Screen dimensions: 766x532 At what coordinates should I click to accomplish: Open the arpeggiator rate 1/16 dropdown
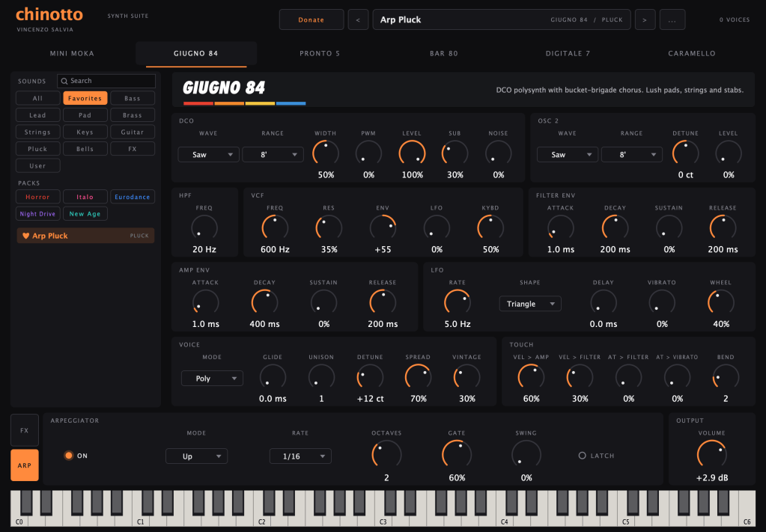pyautogui.click(x=300, y=456)
